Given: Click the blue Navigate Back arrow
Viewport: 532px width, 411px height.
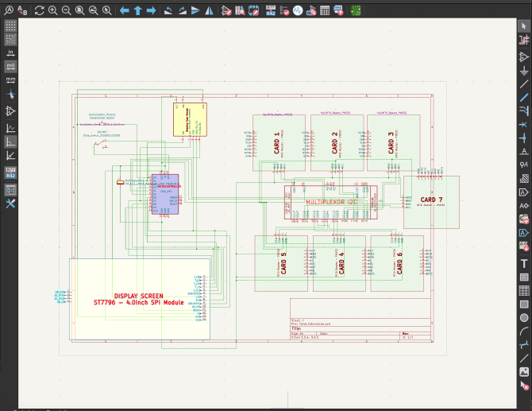Looking at the screenshot, I should click(x=124, y=11).
